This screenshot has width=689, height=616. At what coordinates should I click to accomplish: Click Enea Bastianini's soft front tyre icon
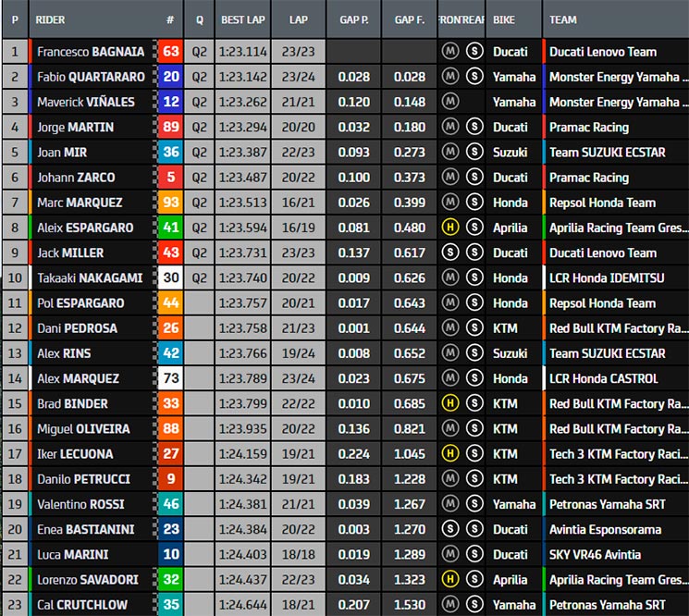pyautogui.click(x=450, y=529)
